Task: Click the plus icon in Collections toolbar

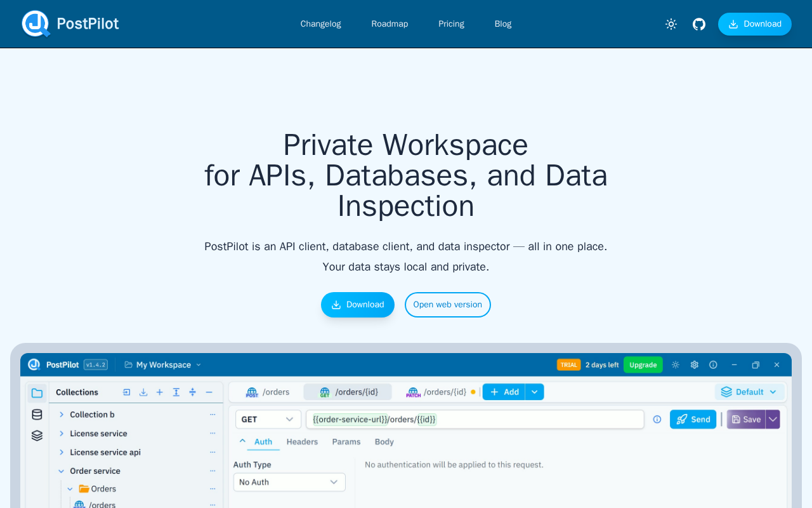Action: [x=160, y=392]
